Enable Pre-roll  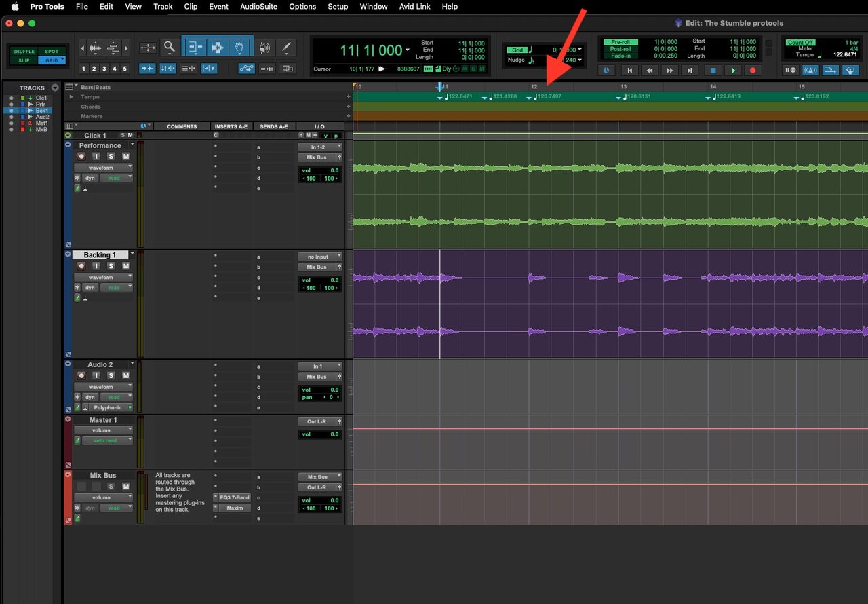click(620, 42)
